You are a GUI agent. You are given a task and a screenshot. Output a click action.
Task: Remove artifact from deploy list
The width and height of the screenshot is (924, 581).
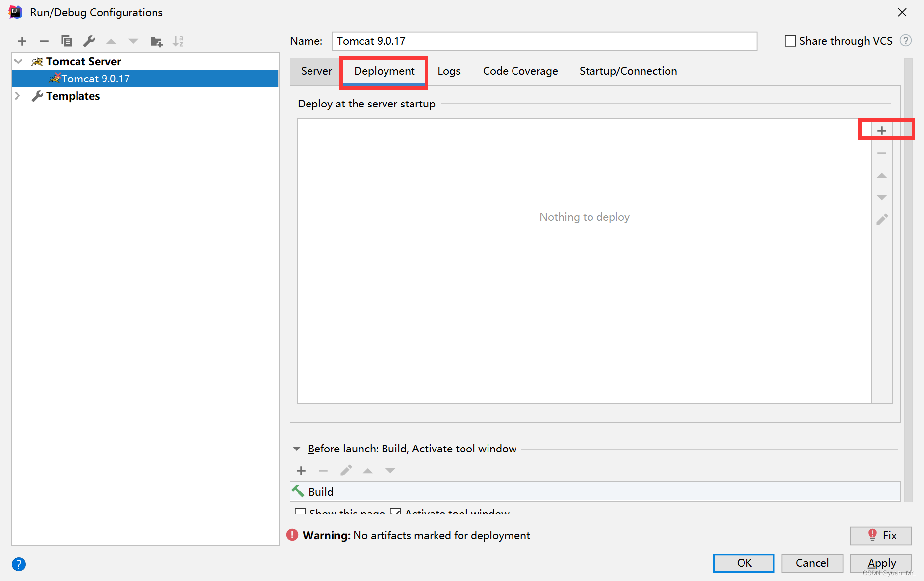pos(882,153)
